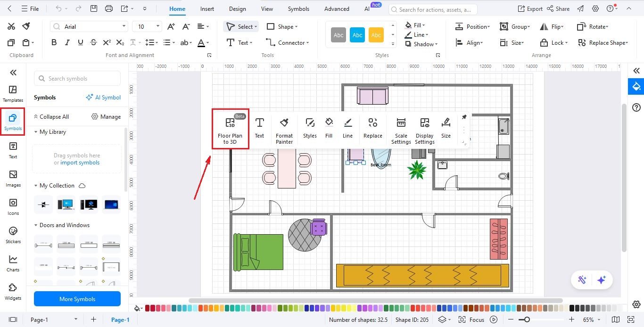Open the Position dropdown in Arrange
644x327 pixels.
coord(472,26)
